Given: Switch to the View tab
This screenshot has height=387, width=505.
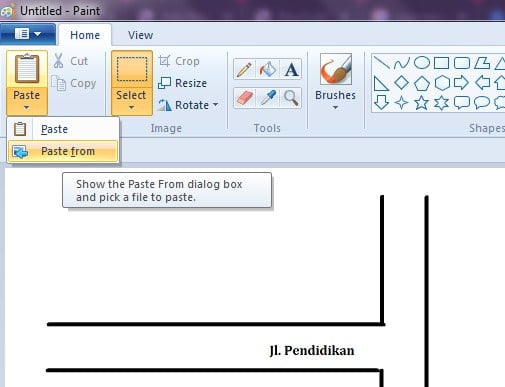Looking at the screenshot, I should click(140, 35).
